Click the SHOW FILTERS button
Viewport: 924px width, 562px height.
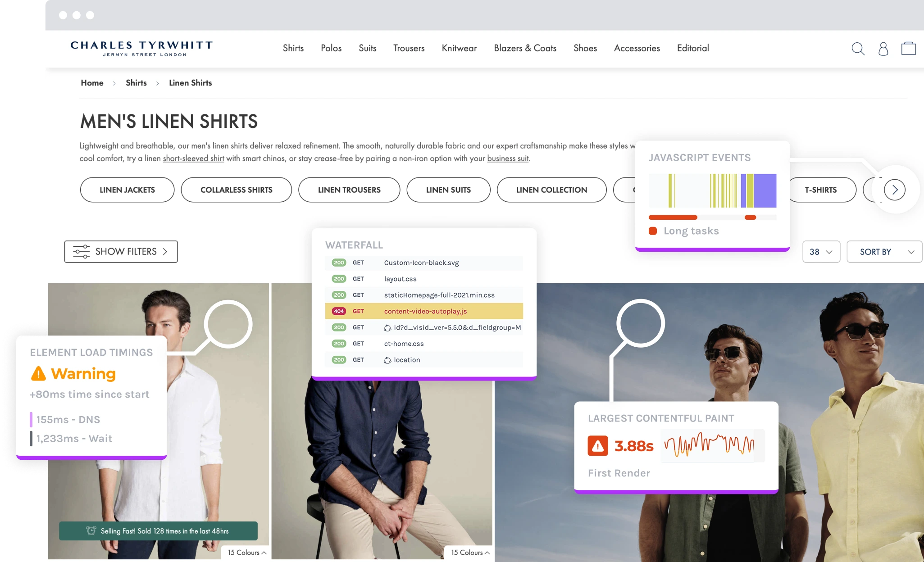[x=121, y=251]
